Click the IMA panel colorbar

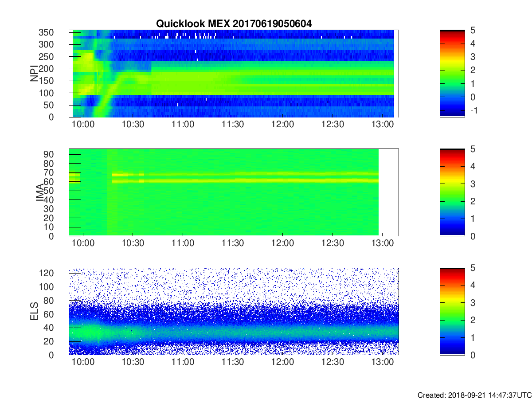(x=452, y=192)
